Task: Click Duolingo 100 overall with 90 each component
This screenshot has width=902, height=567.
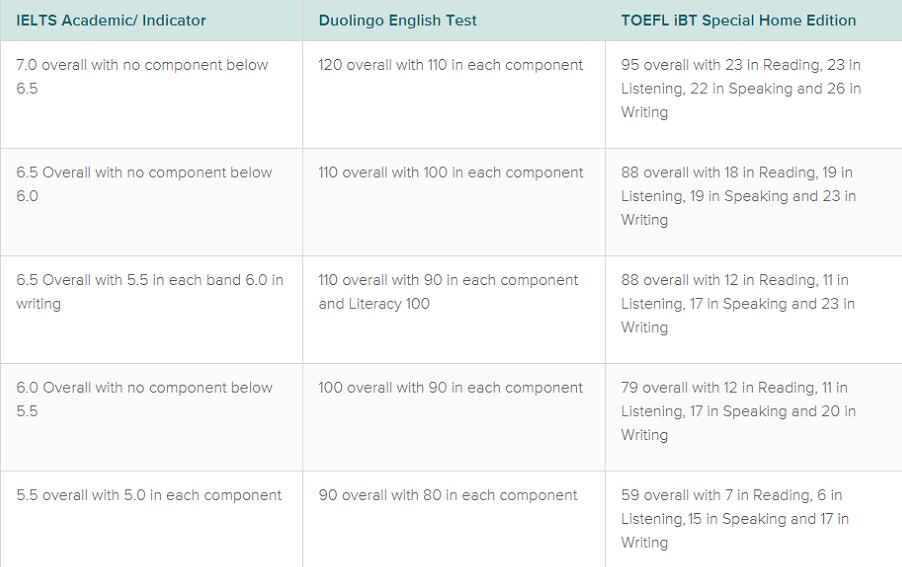Action: click(450, 388)
